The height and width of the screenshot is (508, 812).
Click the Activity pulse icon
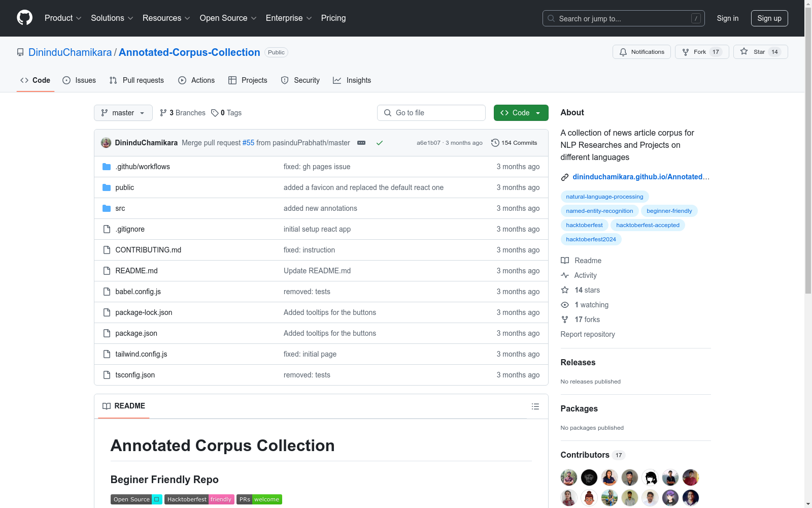pyautogui.click(x=565, y=275)
